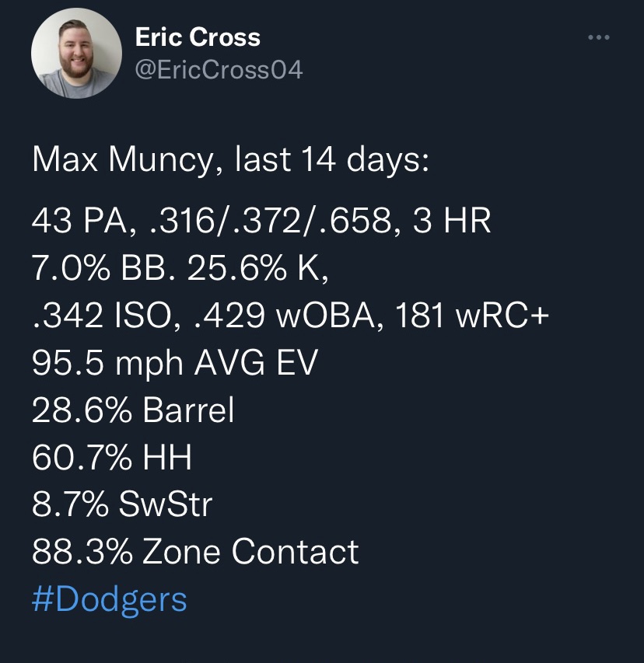Open the #Dodgers hashtag
This screenshot has width=644, height=663.
(x=110, y=600)
